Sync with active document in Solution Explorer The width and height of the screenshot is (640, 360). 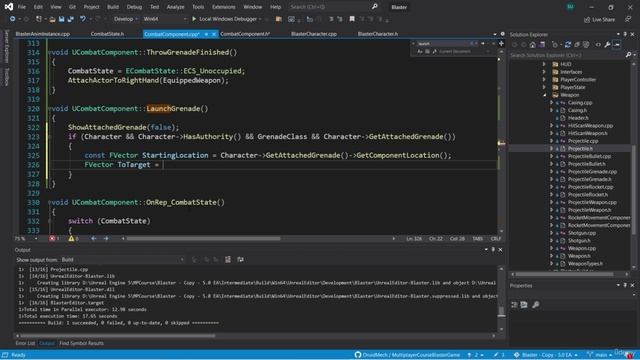point(567,44)
